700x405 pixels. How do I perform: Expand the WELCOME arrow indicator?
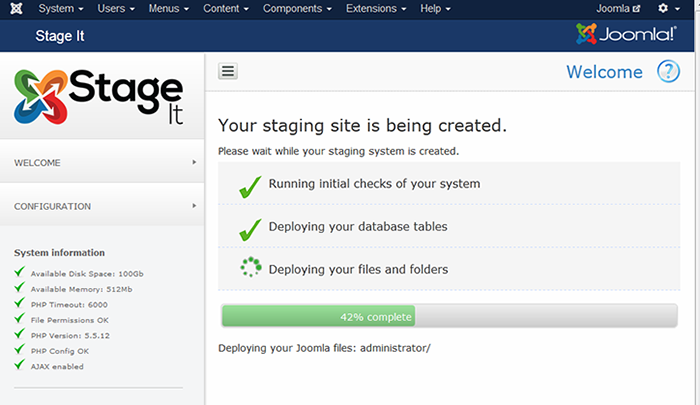tap(194, 162)
